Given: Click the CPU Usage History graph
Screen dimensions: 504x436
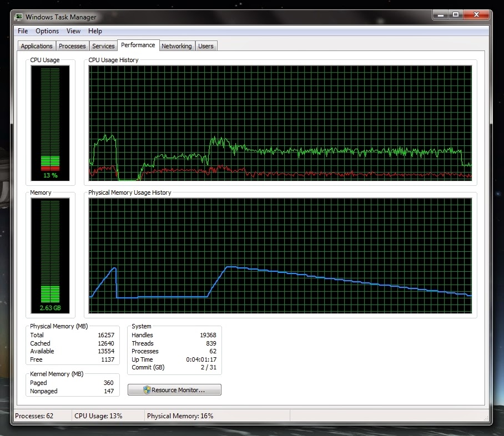Looking at the screenshot, I should [280, 123].
